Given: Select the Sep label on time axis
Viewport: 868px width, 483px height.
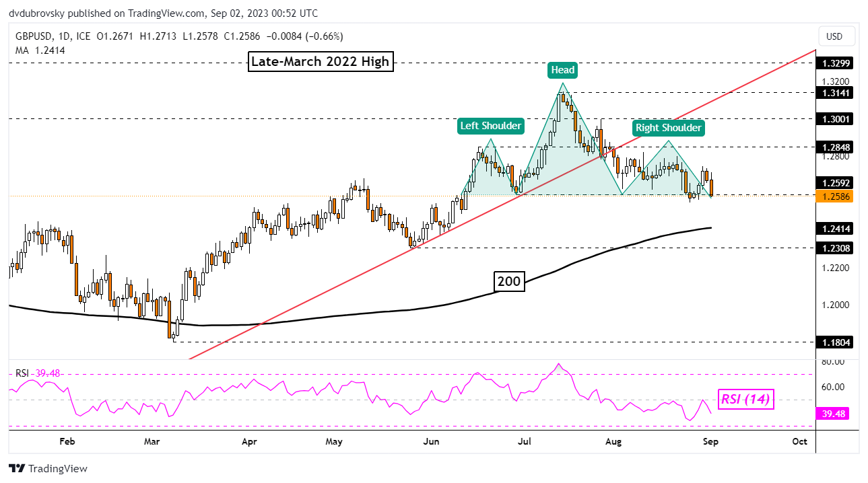Looking at the screenshot, I should (708, 441).
